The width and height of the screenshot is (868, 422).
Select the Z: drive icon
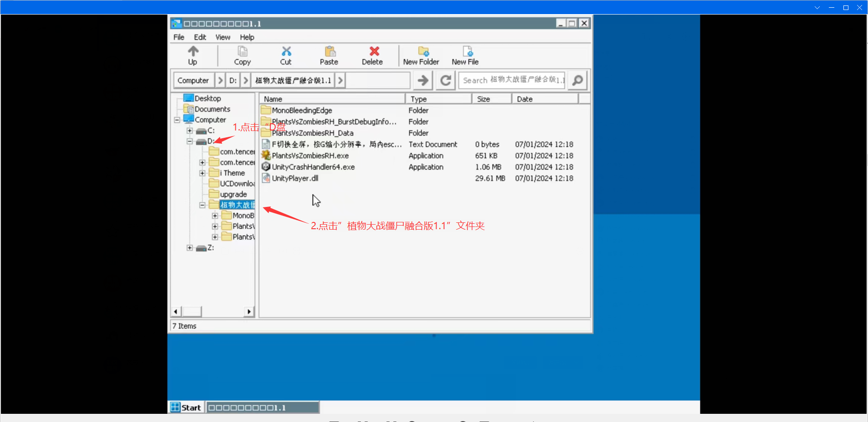point(201,248)
